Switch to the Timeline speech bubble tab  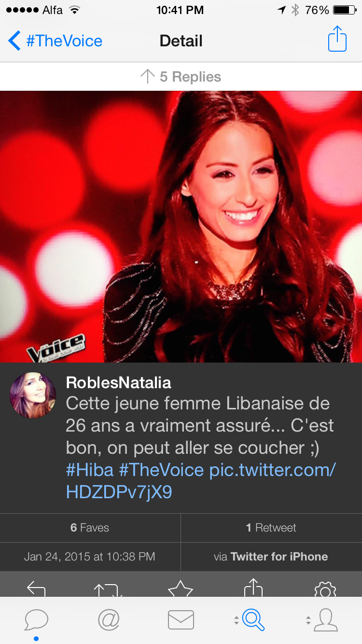pyautogui.click(x=36, y=620)
